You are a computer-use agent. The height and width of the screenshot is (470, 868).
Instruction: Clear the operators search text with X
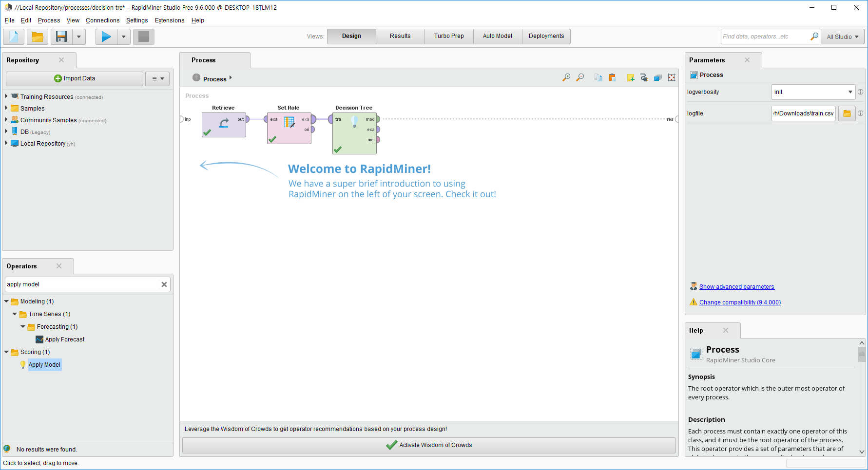(164, 284)
